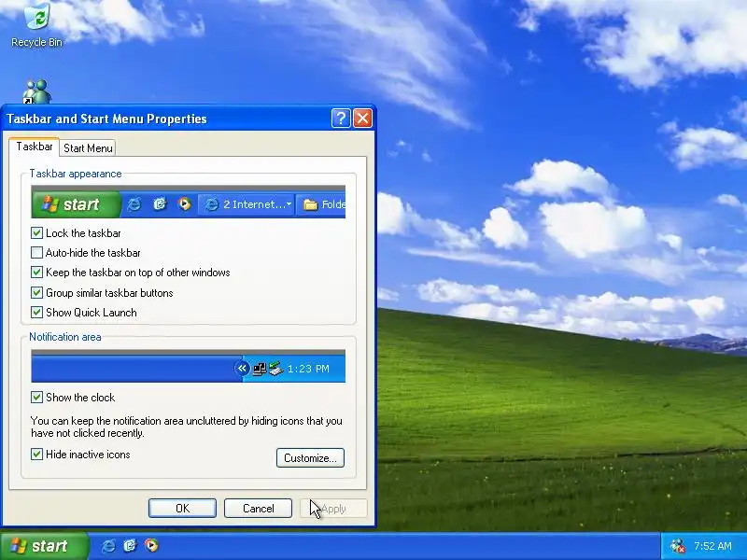Click the system tray messenger status icon
Viewport: 747px width, 560px height.
[x=678, y=546]
